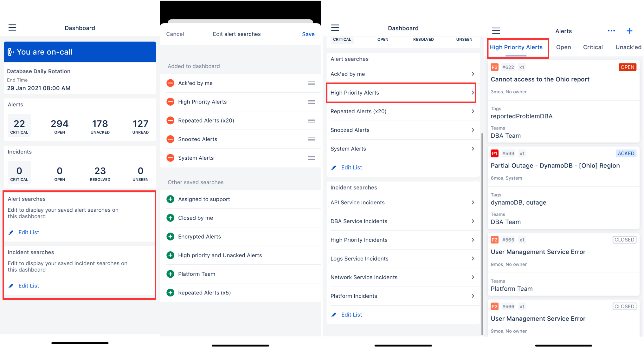Tap Edit List under Alert searches description
The width and height of the screenshot is (644, 350).
click(x=29, y=232)
